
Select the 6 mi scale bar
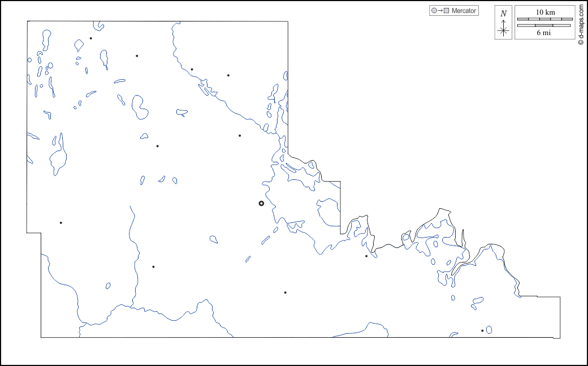[545, 25]
